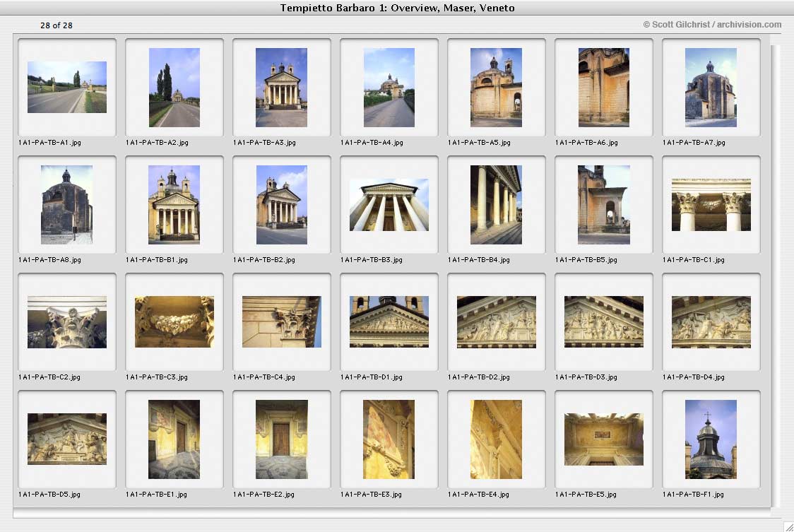Screen dimensions: 794x532
Task: Click the filename label 1A1-PA-TB-D1.jpg
Action: 372,377
